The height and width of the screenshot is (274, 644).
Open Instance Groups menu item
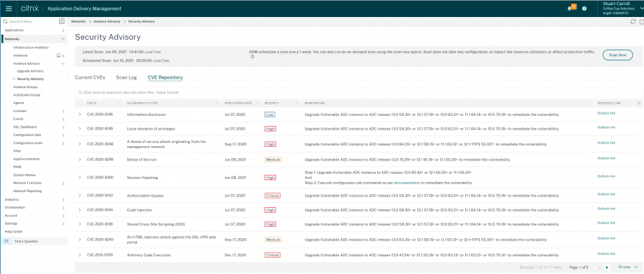tap(25, 87)
